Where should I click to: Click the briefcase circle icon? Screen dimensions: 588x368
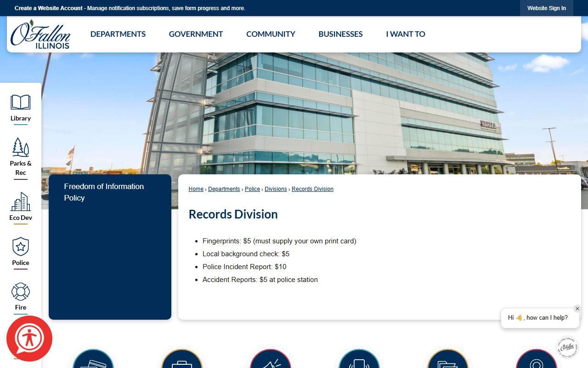182,359
